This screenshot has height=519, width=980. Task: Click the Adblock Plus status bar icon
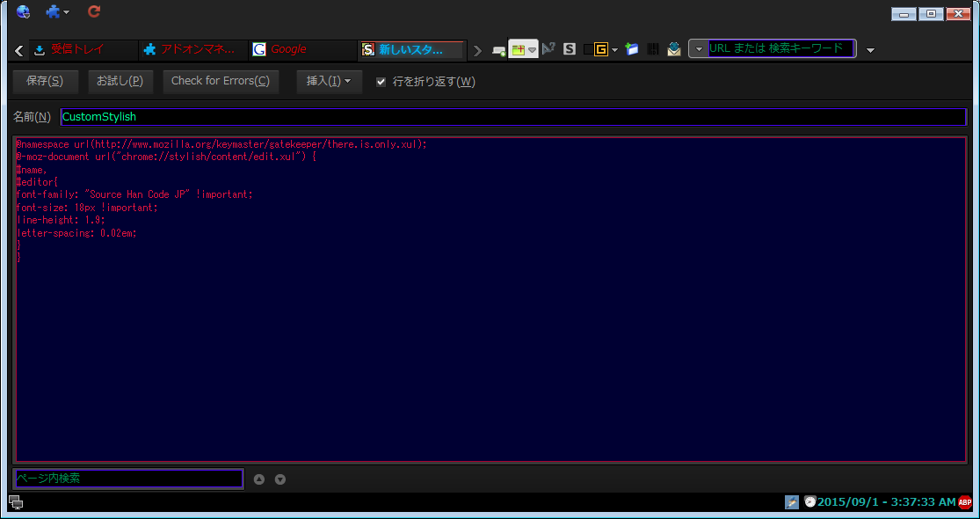965,501
